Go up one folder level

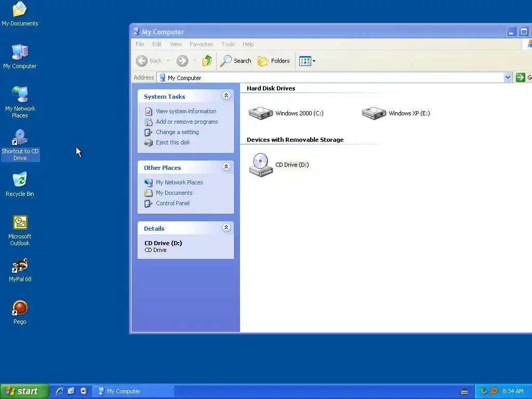[x=207, y=61]
